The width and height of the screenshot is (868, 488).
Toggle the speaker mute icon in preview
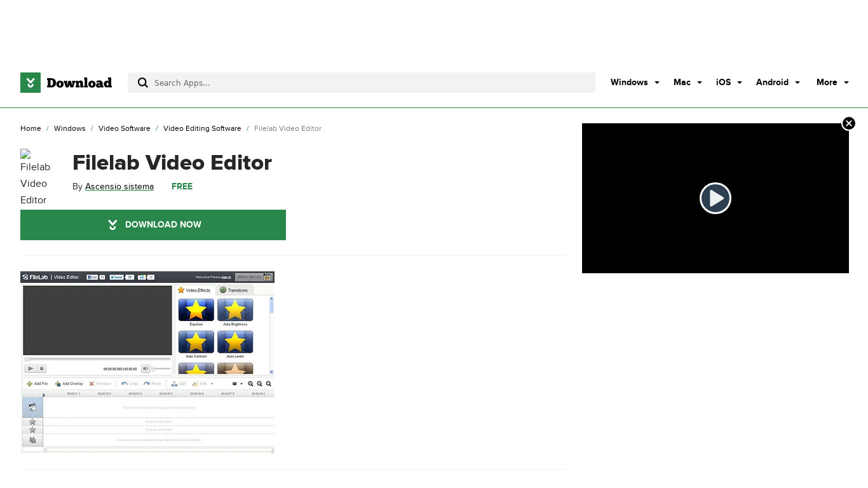tap(146, 369)
